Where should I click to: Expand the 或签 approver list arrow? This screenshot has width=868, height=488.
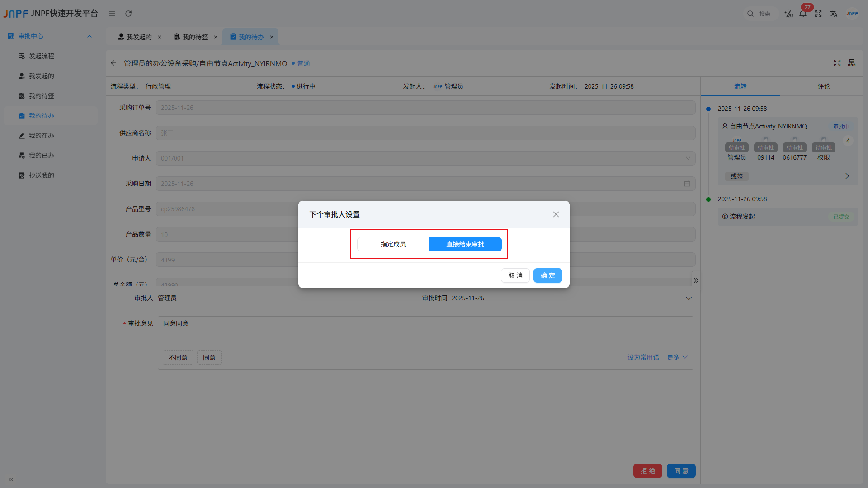(x=847, y=176)
